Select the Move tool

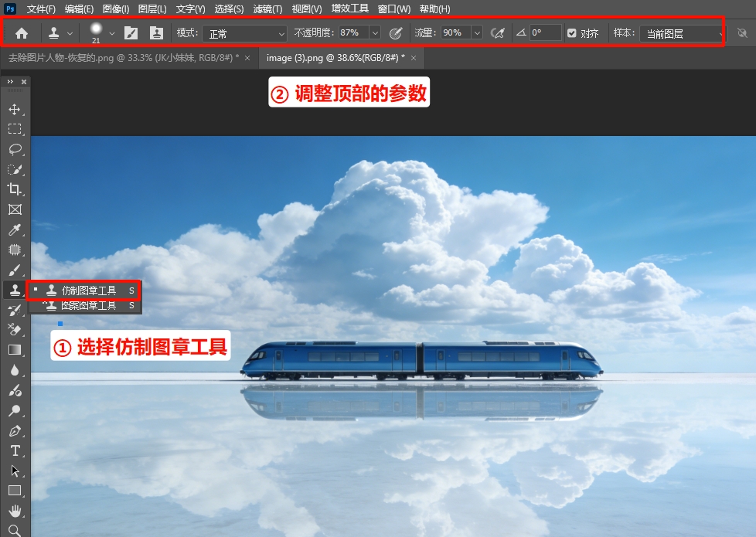point(15,109)
